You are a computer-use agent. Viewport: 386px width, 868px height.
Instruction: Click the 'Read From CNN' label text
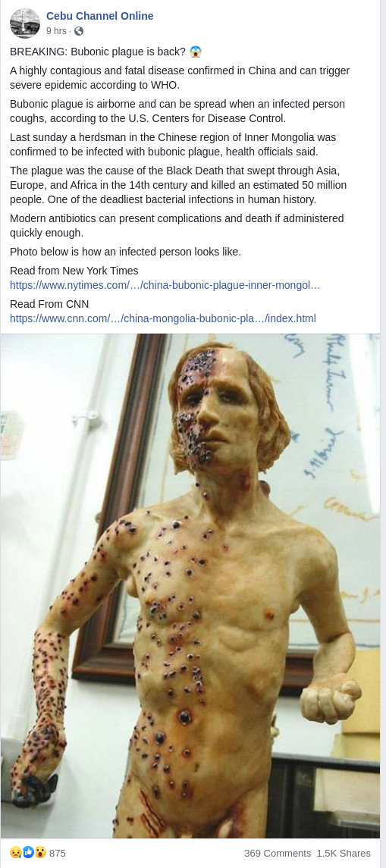click(49, 304)
